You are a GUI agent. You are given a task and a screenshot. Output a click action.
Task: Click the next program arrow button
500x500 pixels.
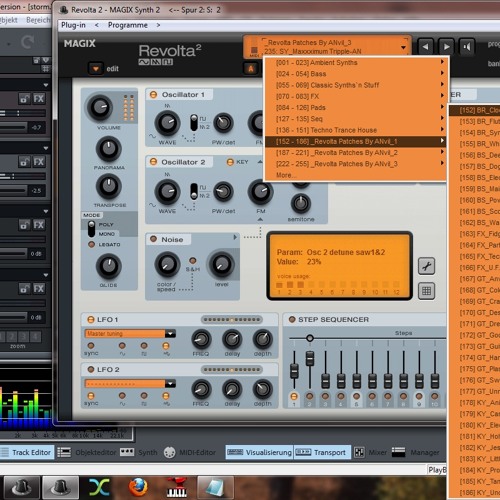click(446, 47)
